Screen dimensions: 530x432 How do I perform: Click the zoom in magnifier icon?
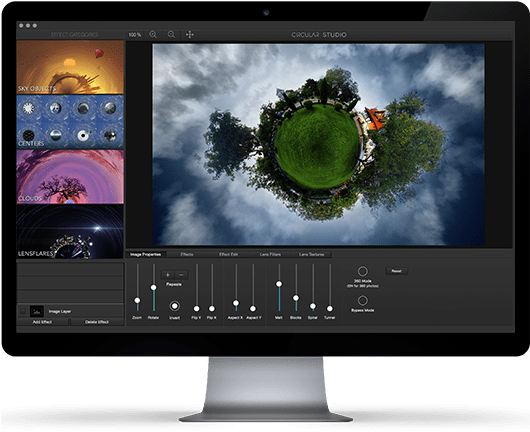(x=153, y=34)
